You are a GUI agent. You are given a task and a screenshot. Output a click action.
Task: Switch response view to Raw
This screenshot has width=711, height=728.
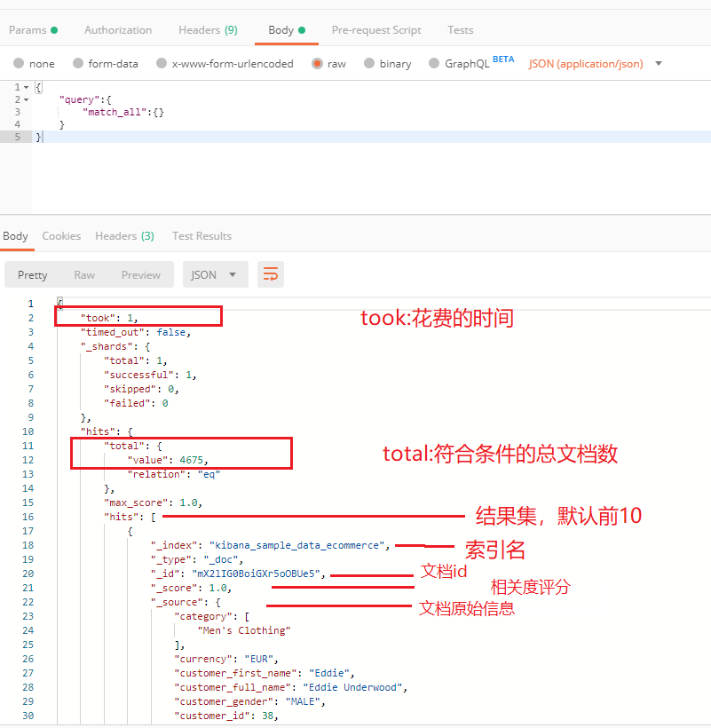click(x=84, y=275)
